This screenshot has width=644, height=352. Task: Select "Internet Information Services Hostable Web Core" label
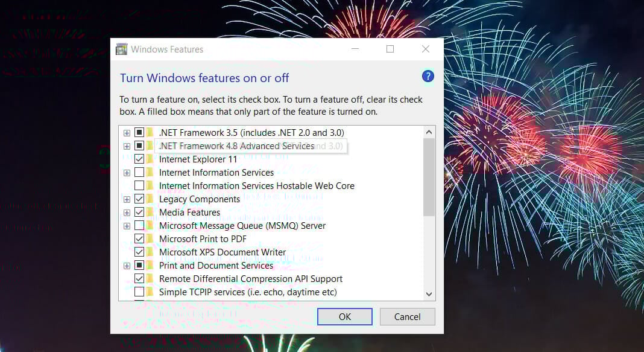(257, 185)
